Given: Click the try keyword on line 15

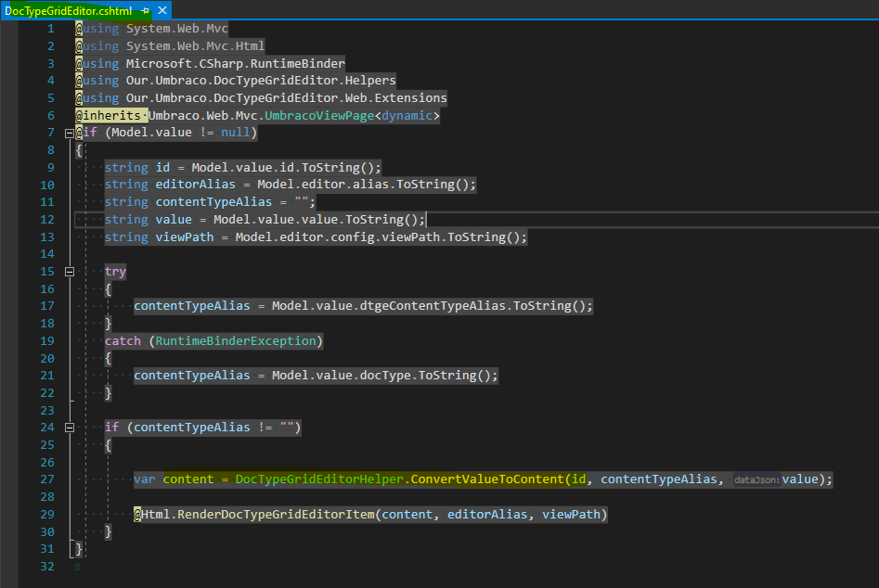Looking at the screenshot, I should 115,272.
